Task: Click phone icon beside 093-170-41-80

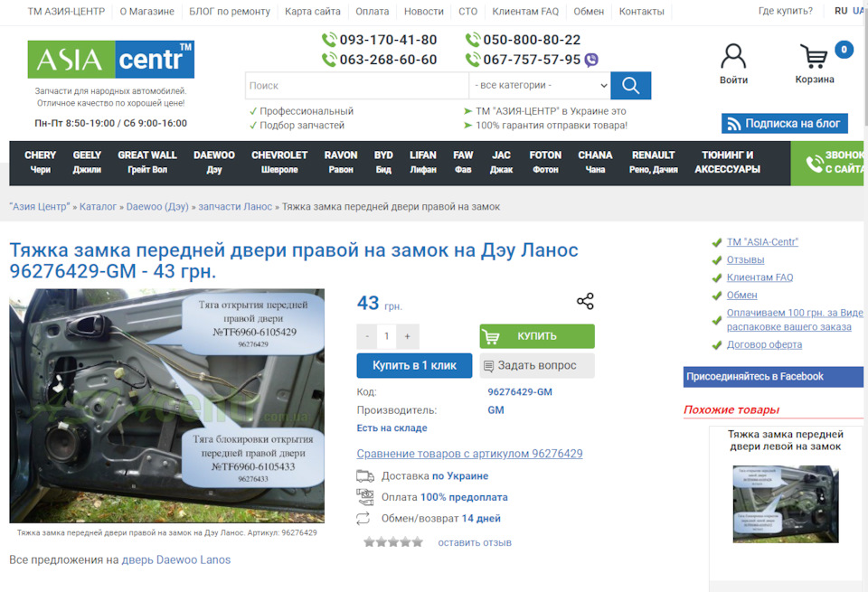Action: (x=329, y=40)
